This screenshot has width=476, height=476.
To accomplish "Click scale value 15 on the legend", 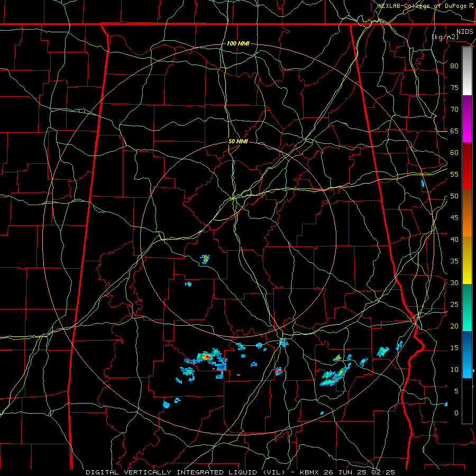I will [x=454, y=348].
